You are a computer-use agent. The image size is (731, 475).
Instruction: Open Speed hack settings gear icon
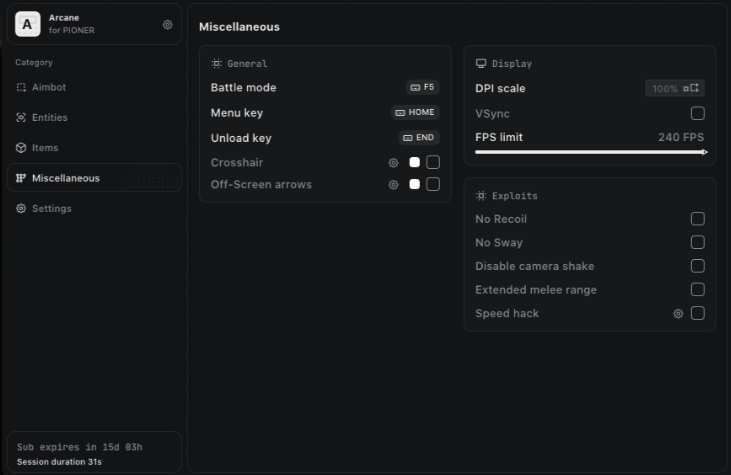678,313
